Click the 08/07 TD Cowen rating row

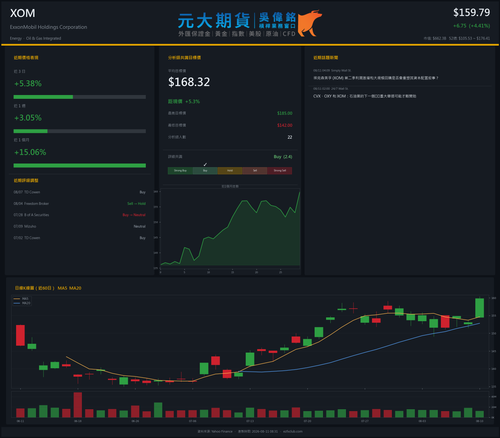[80, 192]
